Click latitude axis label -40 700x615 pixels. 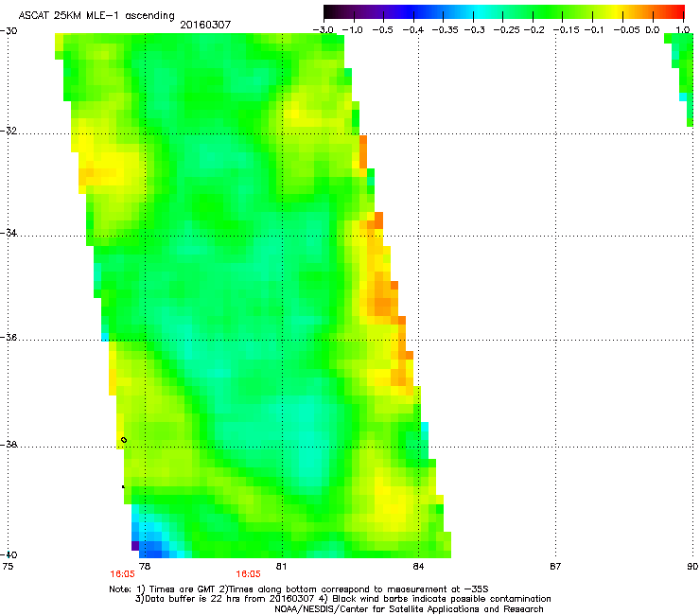pos(9,554)
